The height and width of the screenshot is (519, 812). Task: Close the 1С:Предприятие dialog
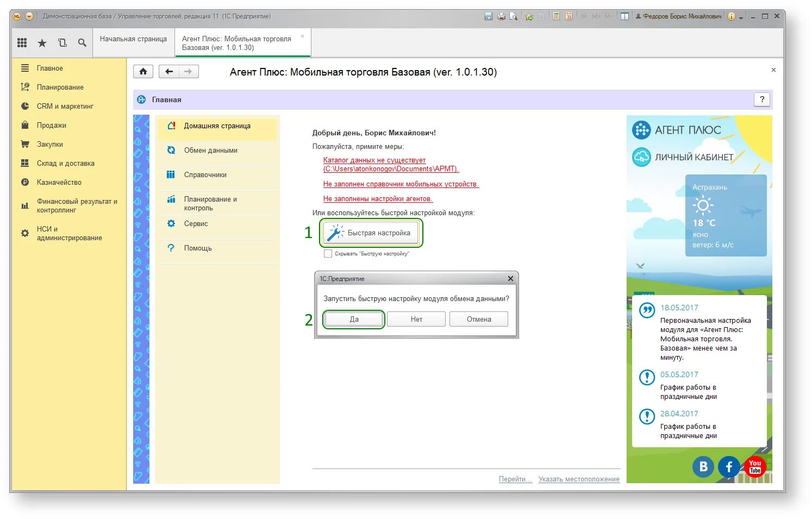tap(510, 279)
